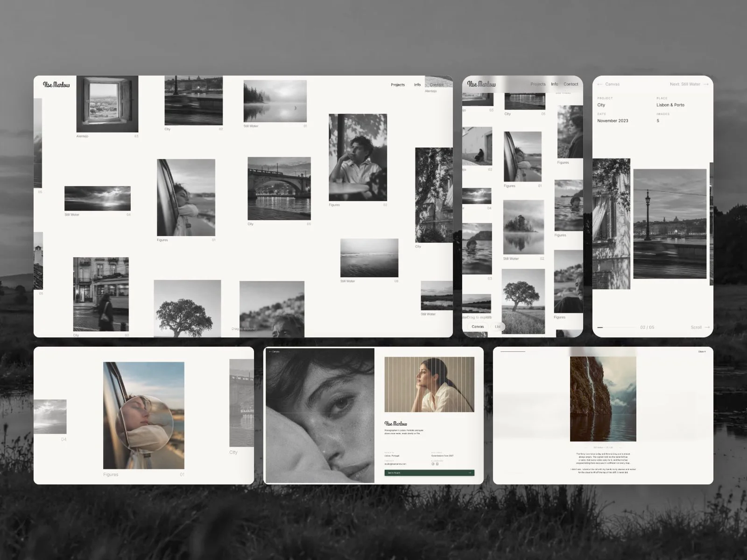Click the back arrow beside Canvas in project view

(x=600, y=84)
